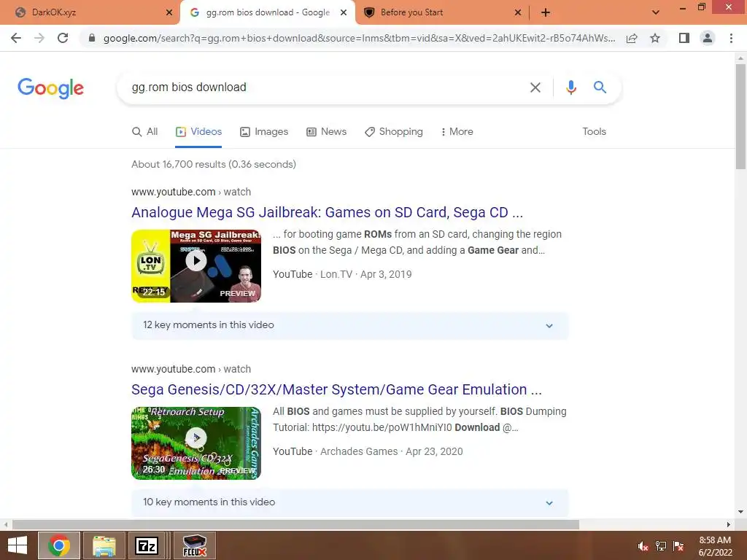Click the horizontal scrollbar thumb
747x560 pixels.
click(295, 525)
